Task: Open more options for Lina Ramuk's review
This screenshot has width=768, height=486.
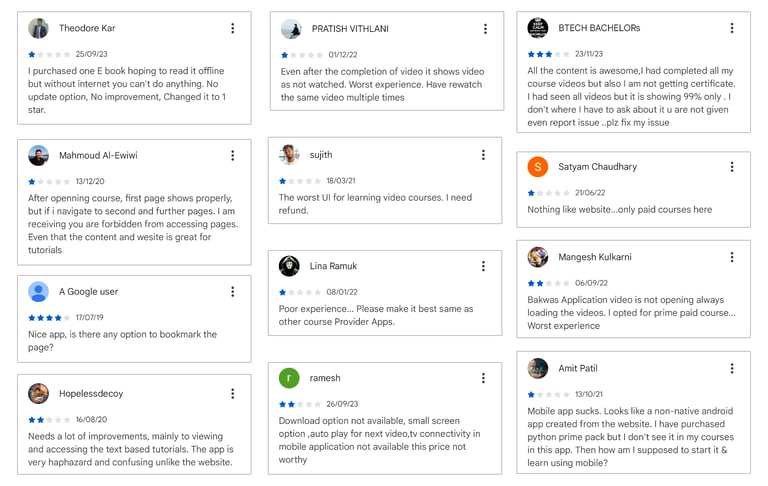Action: [x=483, y=266]
